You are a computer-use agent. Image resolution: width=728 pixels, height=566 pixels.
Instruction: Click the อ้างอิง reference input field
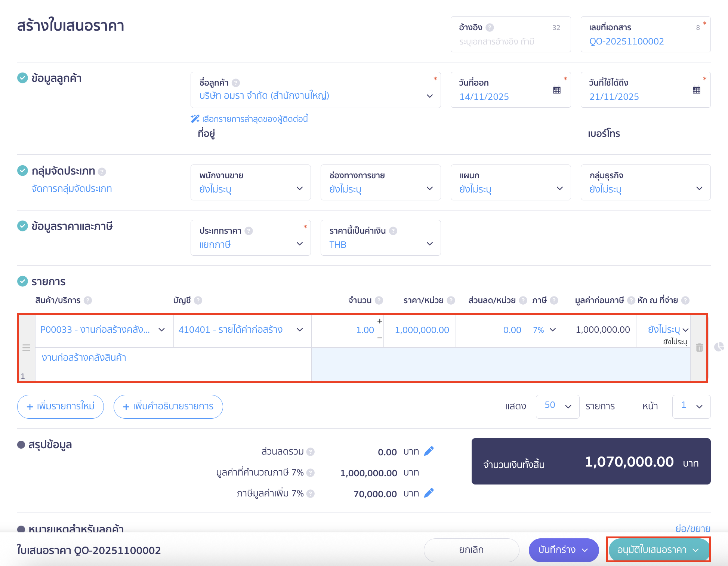click(510, 41)
